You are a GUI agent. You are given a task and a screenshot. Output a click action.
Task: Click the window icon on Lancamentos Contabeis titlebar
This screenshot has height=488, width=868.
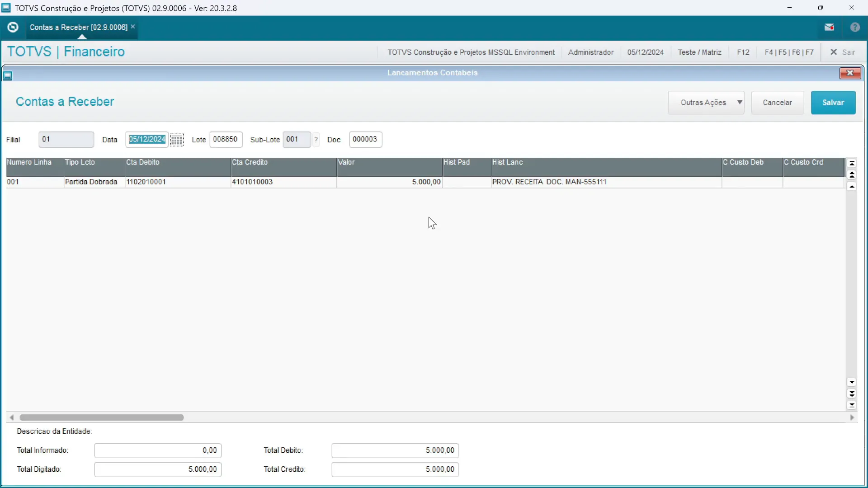pos(7,75)
